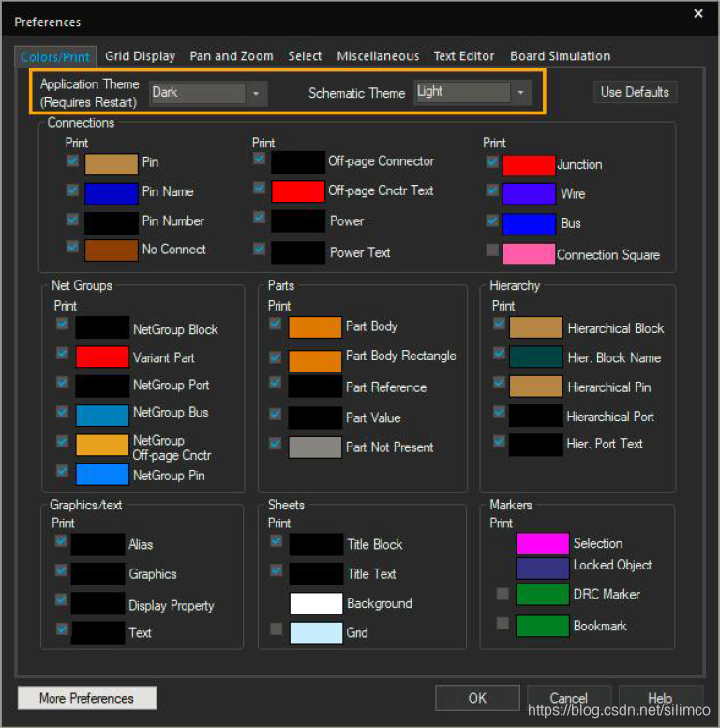Enable the Bookmark print checkbox
Image resolution: width=720 pixels, height=728 pixels.
(502, 623)
